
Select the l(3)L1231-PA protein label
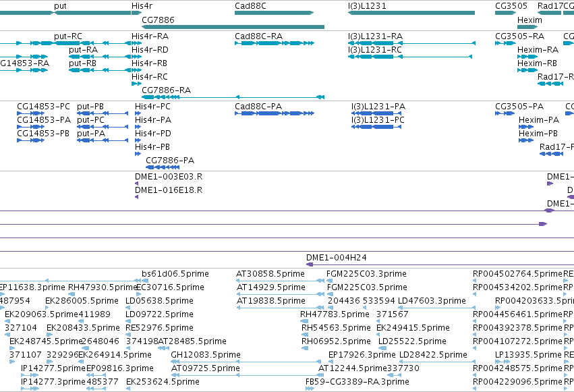tap(378, 107)
